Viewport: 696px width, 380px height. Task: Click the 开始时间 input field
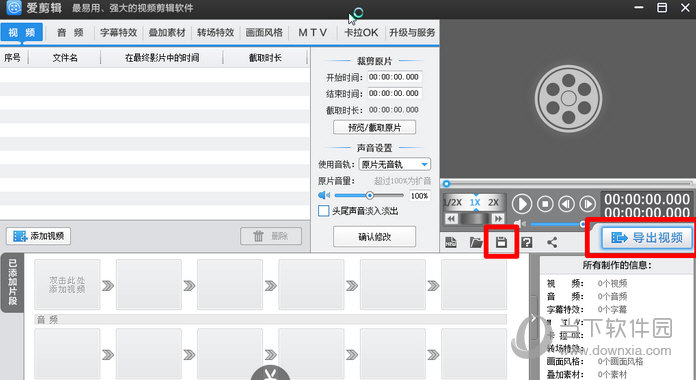click(394, 77)
